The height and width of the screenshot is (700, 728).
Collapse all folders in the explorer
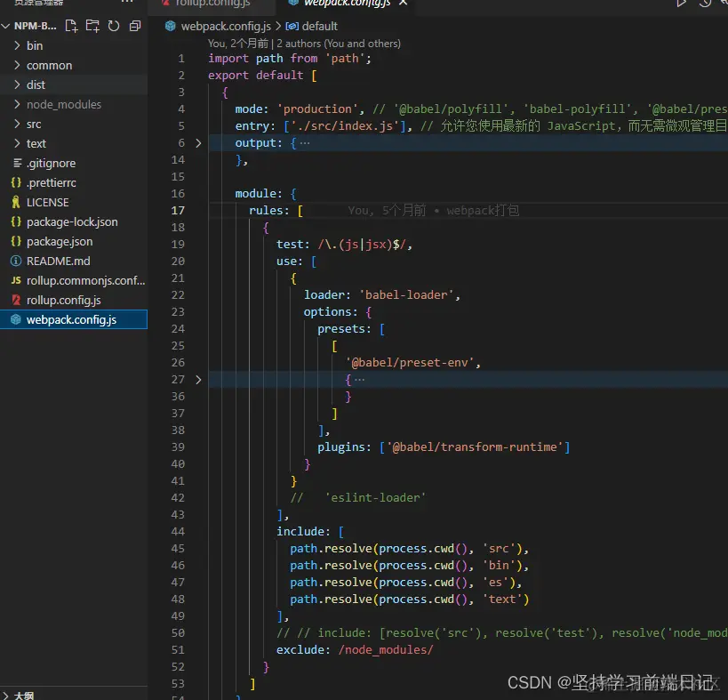(x=135, y=26)
